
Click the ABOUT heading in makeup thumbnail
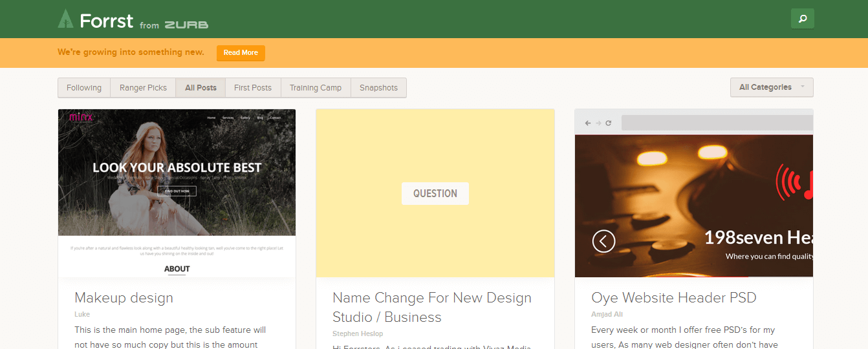[177, 269]
